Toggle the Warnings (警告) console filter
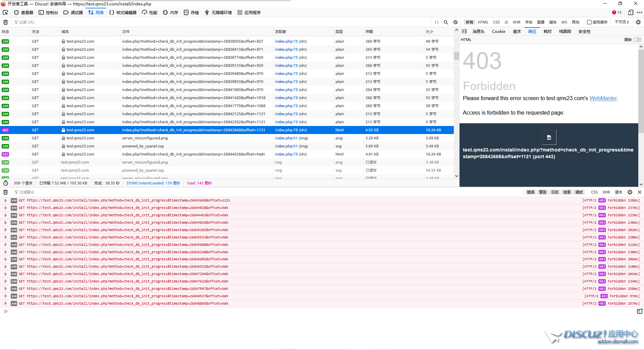 543,192
